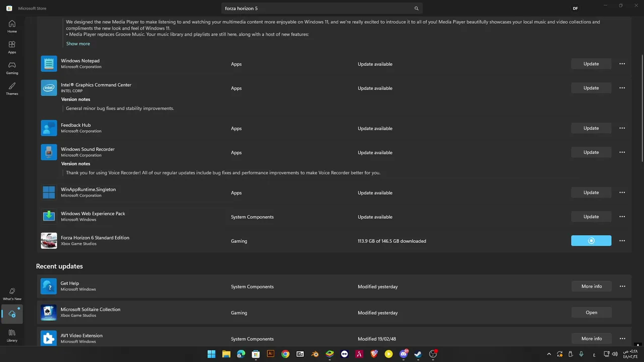Open more options for Windows Notepad

pos(622,64)
